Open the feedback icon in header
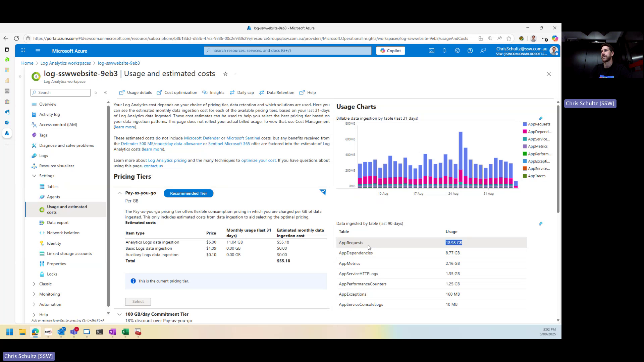Screen dimensions: 644x362 click(x=483, y=51)
